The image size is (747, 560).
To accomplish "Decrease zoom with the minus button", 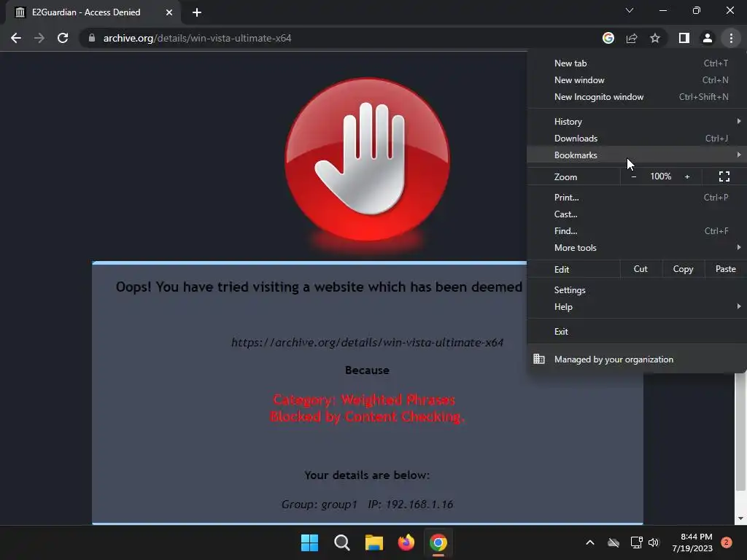I will 634,176.
